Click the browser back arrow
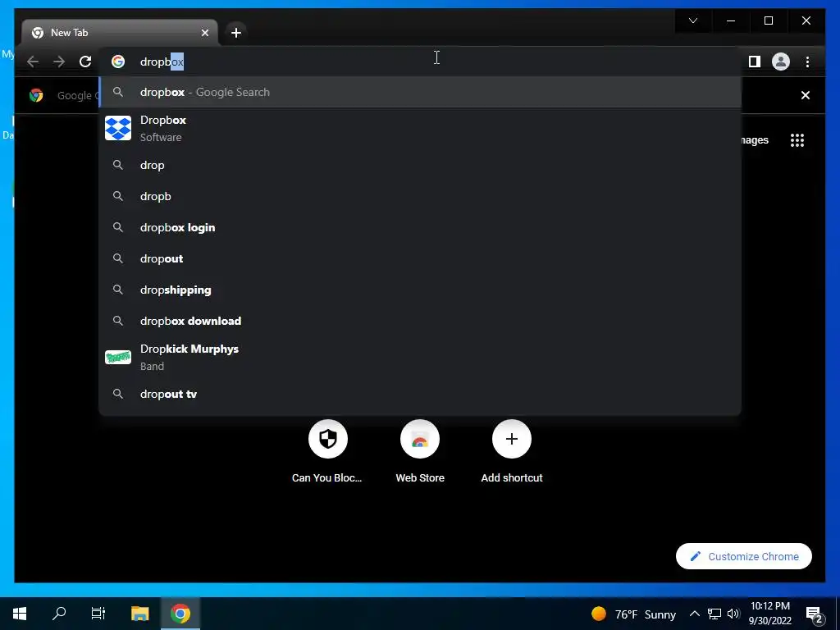 coord(33,62)
